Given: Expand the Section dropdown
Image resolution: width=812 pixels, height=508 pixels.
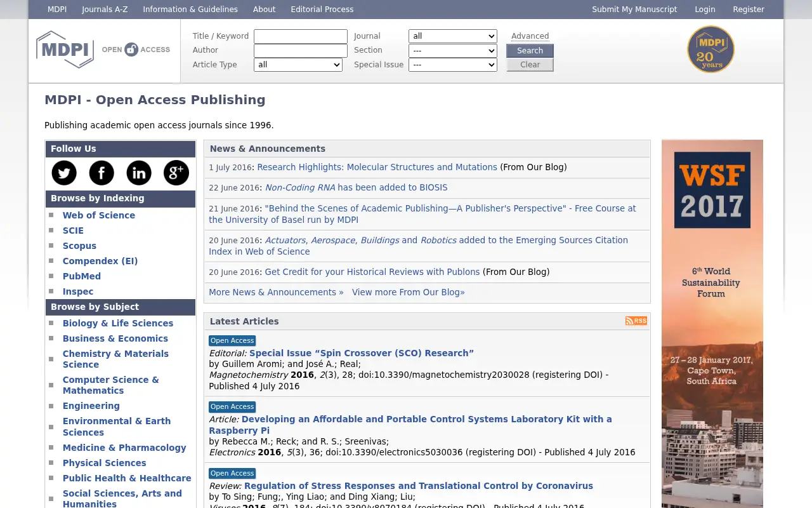Looking at the screenshot, I should pos(453,50).
